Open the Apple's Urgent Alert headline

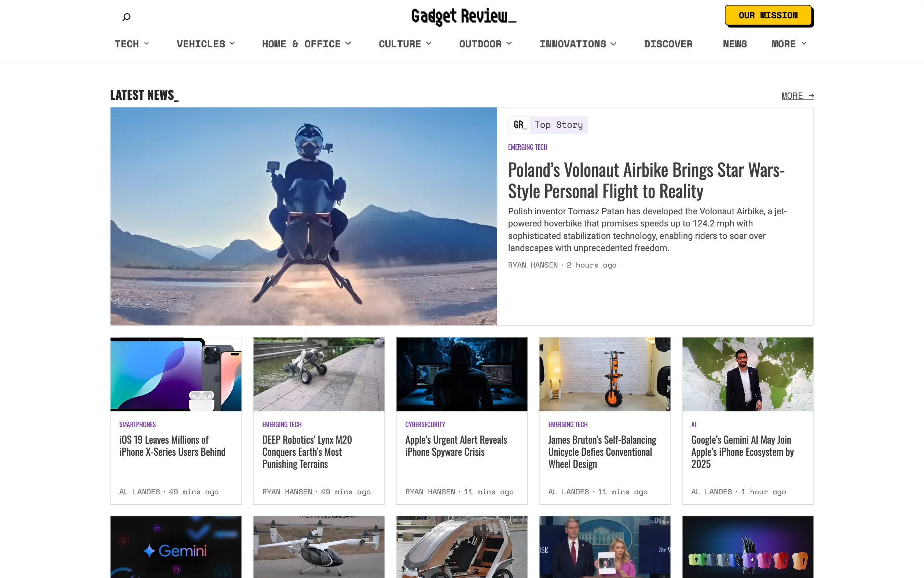[456, 446]
